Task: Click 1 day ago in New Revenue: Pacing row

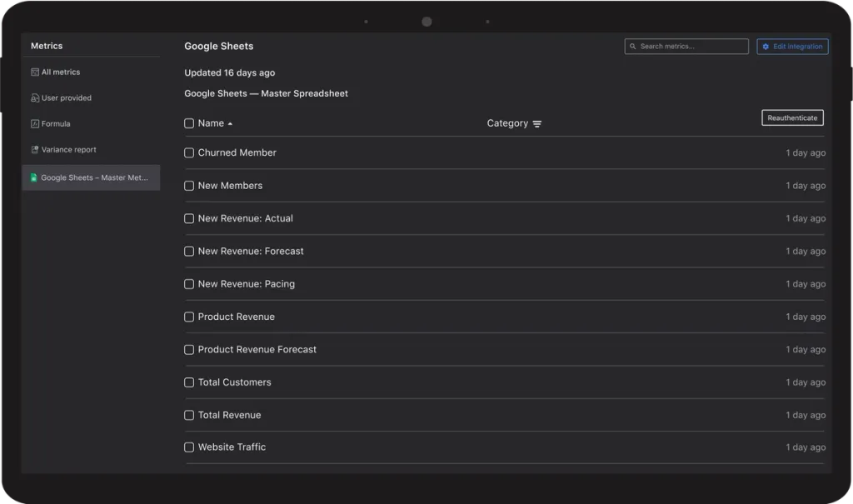Action: [806, 284]
